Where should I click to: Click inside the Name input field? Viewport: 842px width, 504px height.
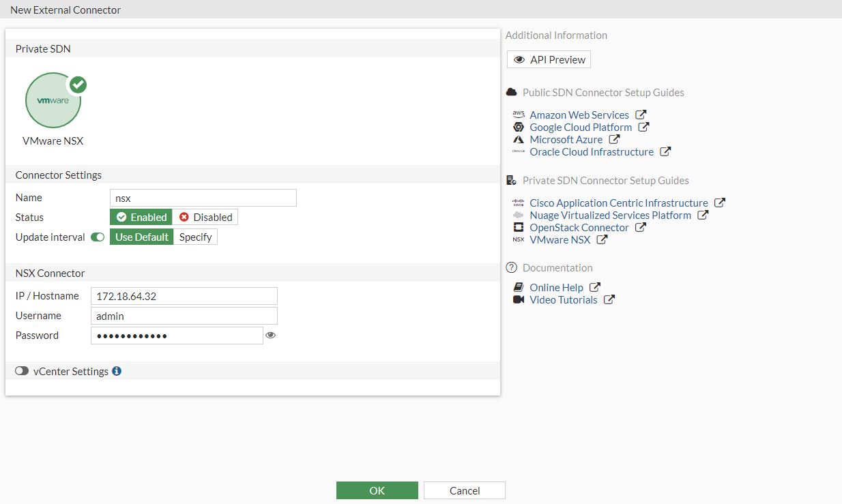[203, 198]
